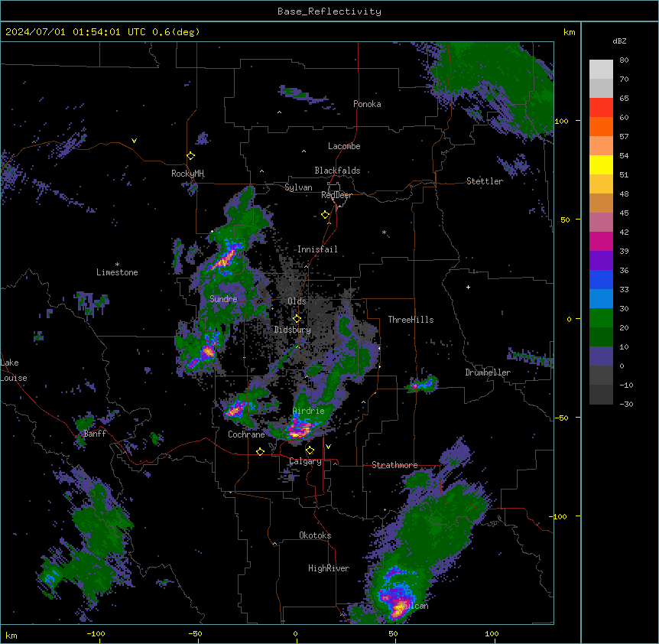The height and width of the screenshot is (644, 659).
Task: Click the Okotoks city label
Action: (315, 535)
